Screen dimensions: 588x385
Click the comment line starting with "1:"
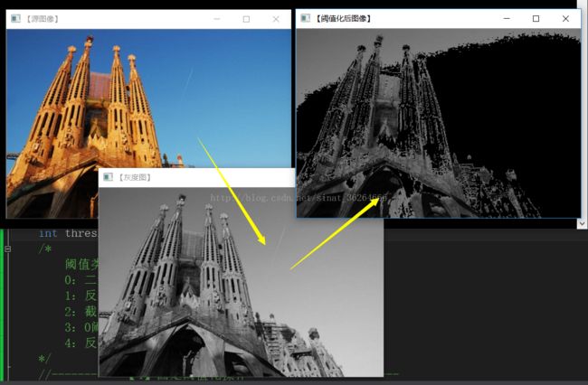point(81,296)
